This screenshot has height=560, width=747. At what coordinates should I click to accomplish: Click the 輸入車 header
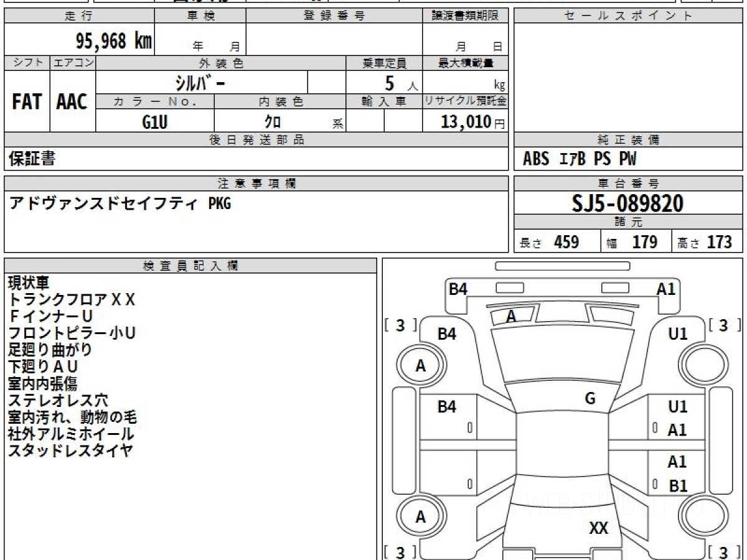click(x=384, y=101)
